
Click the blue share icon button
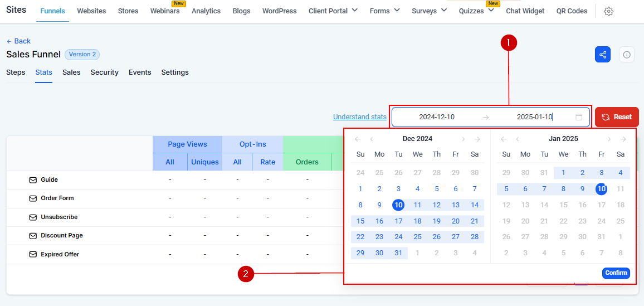pos(603,55)
